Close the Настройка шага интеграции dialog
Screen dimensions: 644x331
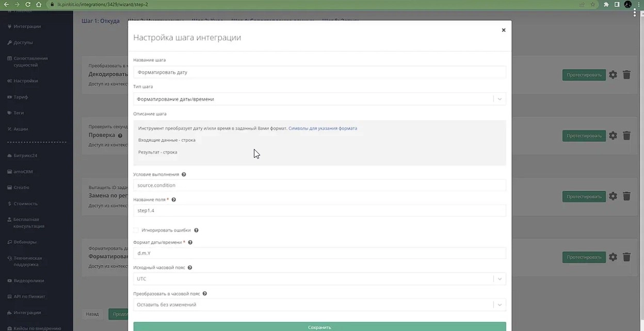pyautogui.click(x=504, y=30)
